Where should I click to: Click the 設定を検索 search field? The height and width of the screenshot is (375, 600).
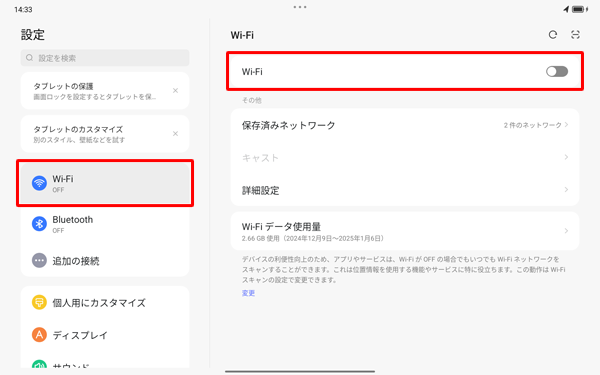(105, 58)
